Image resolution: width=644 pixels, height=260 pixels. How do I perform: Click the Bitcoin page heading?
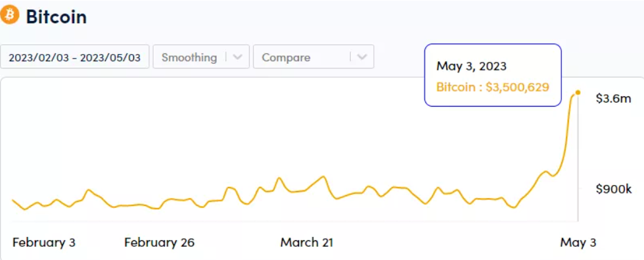coord(57,17)
